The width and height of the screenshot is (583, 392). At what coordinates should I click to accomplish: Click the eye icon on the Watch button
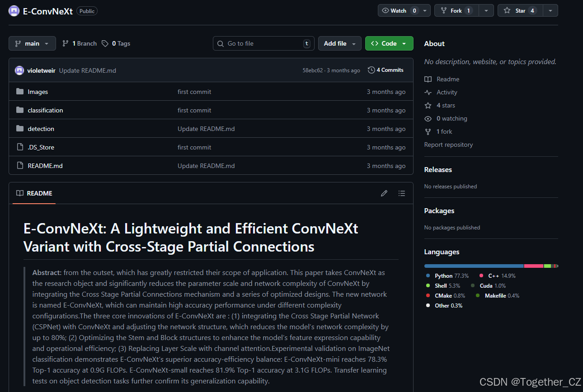[386, 10]
